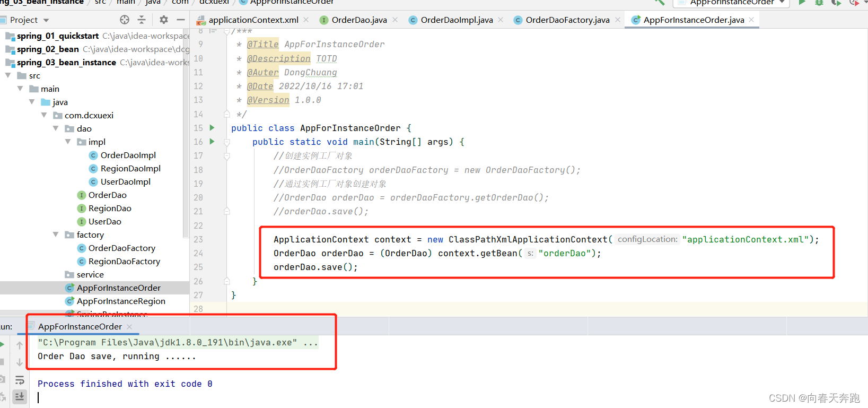Click scroll to end icon in console
The height and width of the screenshot is (408, 868).
point(20,397)
